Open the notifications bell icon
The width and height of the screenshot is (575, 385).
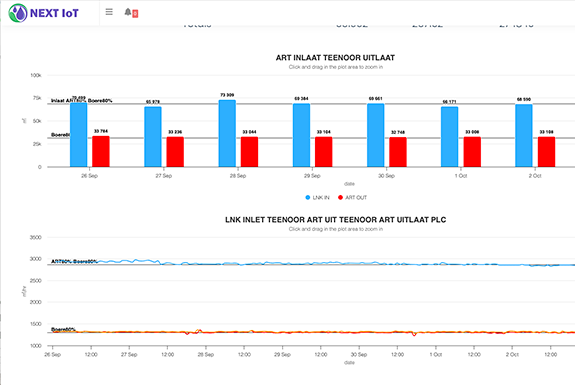point(128,12)
